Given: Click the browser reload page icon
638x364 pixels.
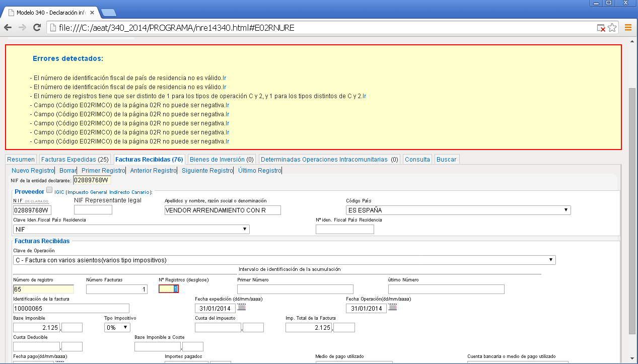Looking at the screenshot, I should [37, 28].
